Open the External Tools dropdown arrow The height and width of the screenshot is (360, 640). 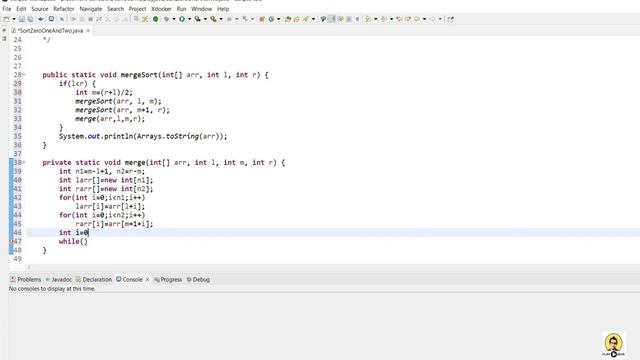pyautogui.click(x=221, y=19)
